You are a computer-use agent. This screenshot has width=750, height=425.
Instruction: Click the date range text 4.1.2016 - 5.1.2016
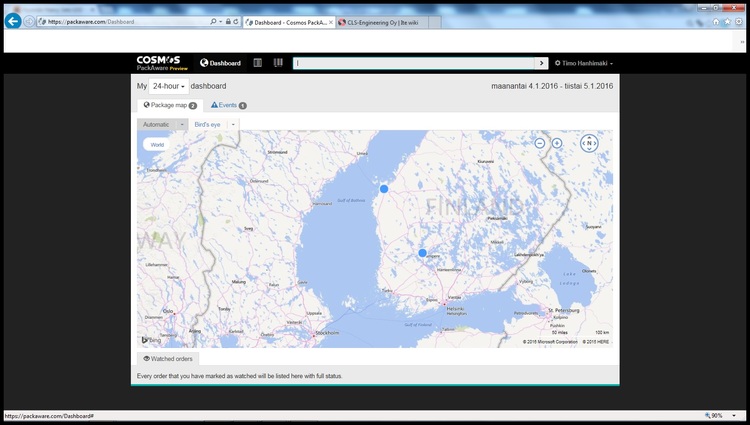(552, 86)
